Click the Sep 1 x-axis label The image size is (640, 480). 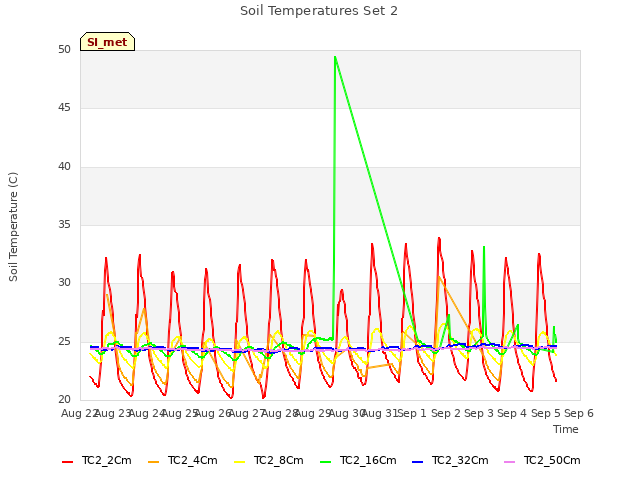pyautogui.click(x=412, y=413)
